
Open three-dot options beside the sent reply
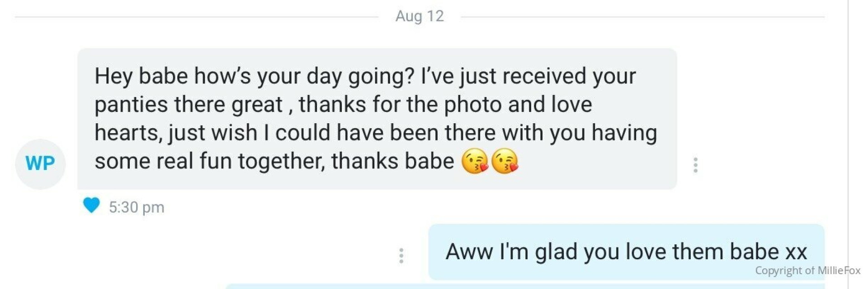coord(401,256)
